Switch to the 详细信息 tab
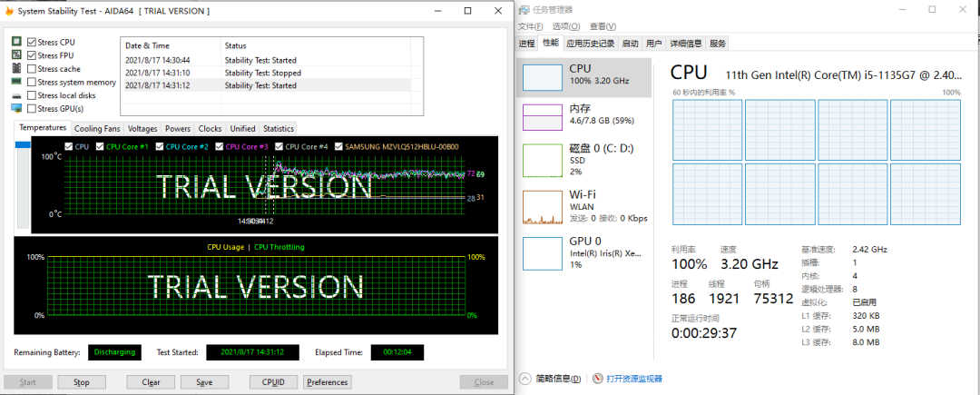This screenshot has width=980, height=395. pos(686,44)
